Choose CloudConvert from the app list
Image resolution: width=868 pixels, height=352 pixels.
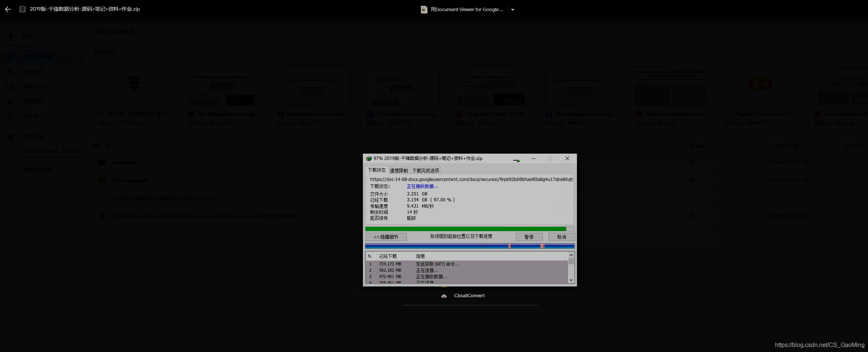(x=469, y=295)
